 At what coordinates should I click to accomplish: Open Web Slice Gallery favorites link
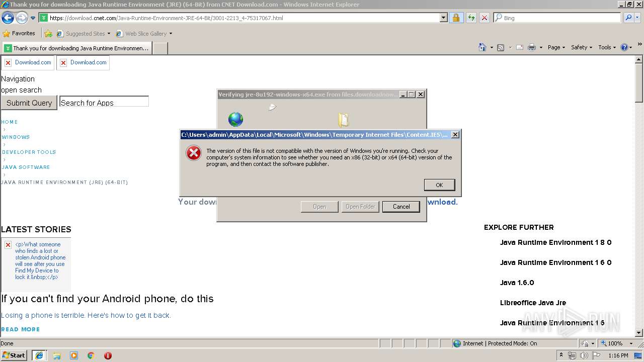(x=144, y=34)
